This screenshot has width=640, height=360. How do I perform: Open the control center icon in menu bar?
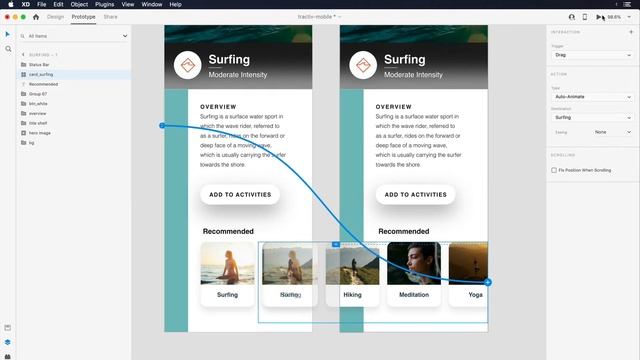click(627, 4)
